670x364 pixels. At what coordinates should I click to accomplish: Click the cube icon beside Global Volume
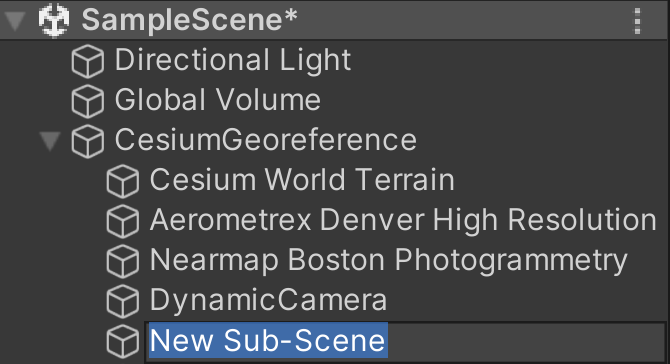(x=88, y=102)
